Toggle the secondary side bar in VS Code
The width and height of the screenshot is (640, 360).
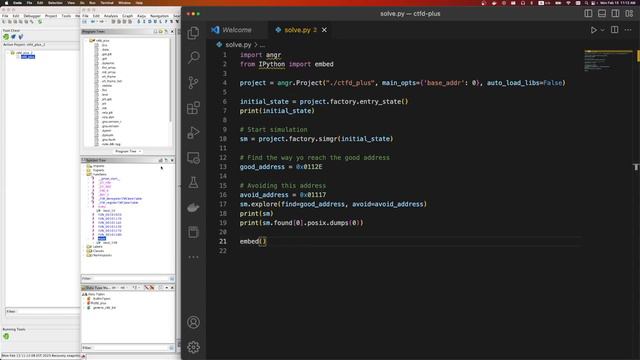click(616, 13)
